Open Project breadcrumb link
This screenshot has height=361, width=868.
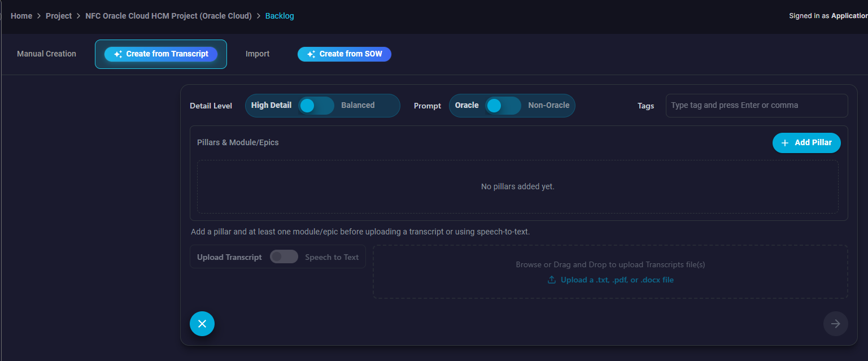tap(59, 16)
